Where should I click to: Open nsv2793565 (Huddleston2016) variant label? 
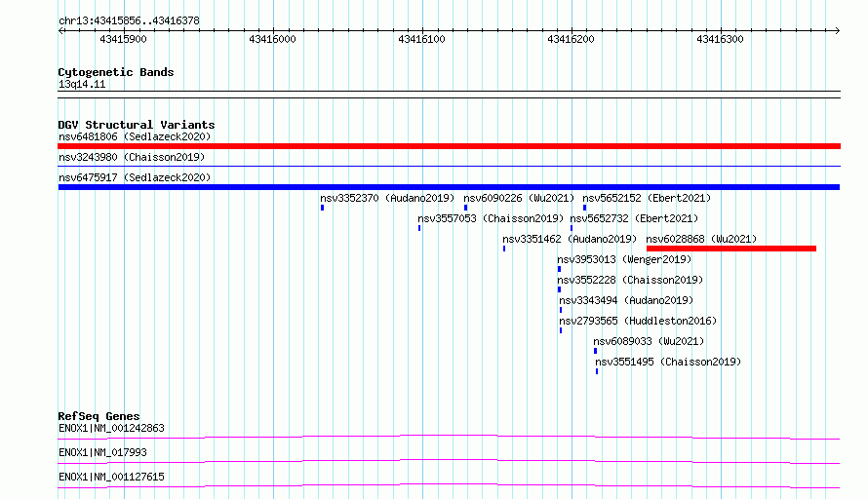pyautogui.click(x=638, y=321)
